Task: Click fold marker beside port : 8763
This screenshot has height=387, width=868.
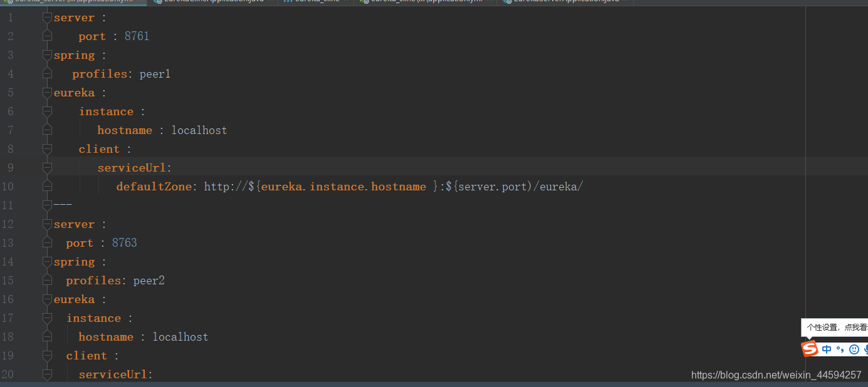Action: (47, 243)
